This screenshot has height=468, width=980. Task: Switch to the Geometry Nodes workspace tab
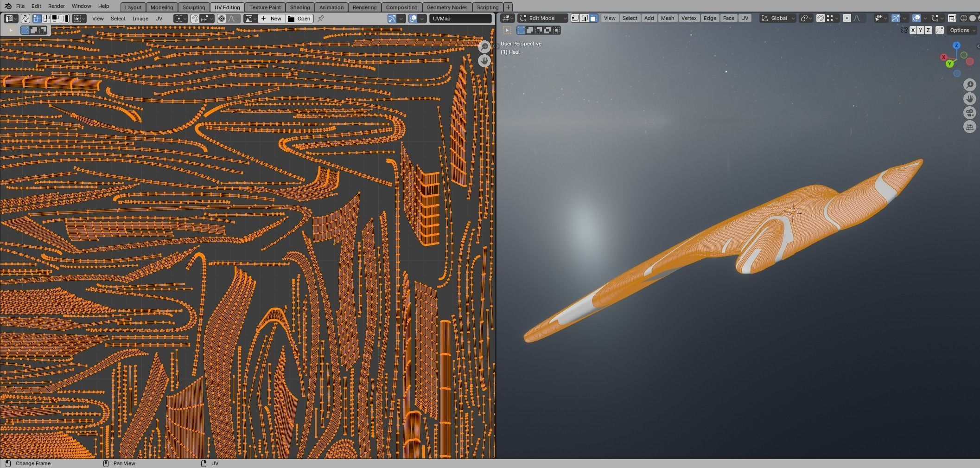coord(447,7)
